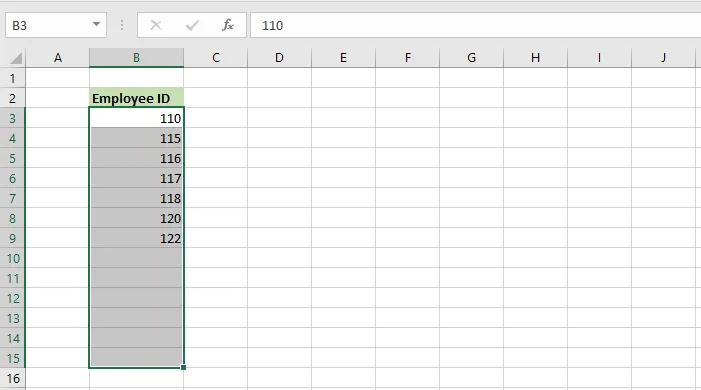Select column C header

point(215,58)
